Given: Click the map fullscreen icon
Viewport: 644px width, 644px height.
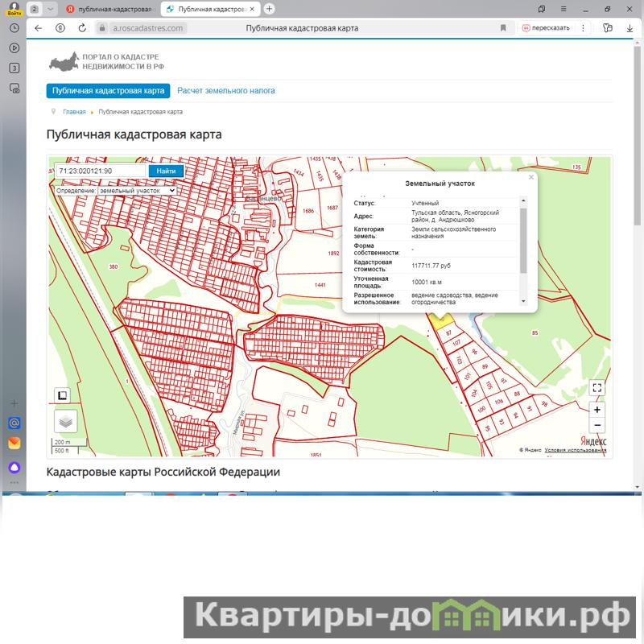Looking at the screenshot, I should click(x=597, y=387).
